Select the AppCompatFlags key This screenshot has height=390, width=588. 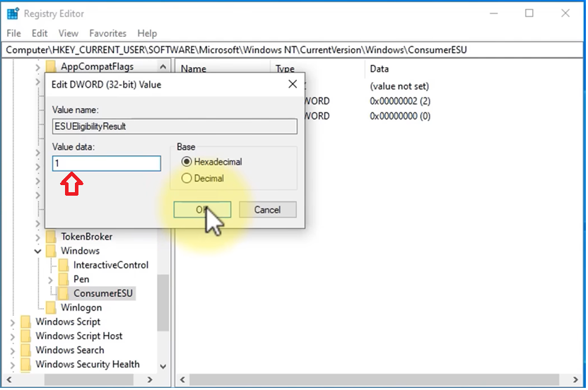pos(97,66)
